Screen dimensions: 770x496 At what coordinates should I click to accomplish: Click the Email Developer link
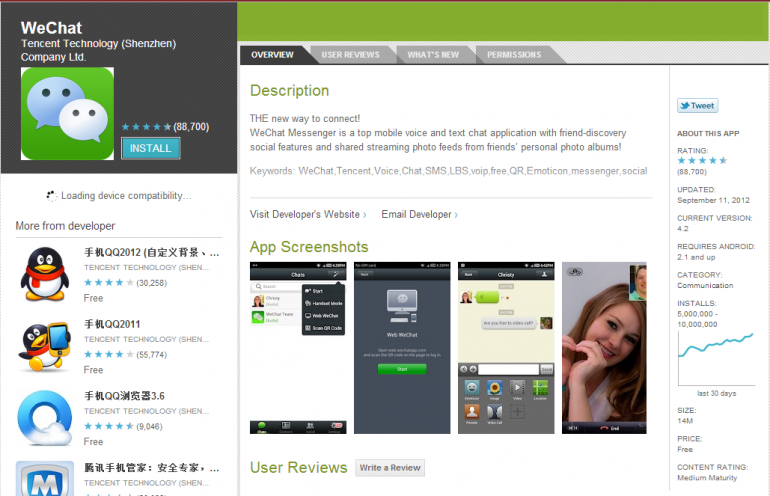[x=419, y=214]
